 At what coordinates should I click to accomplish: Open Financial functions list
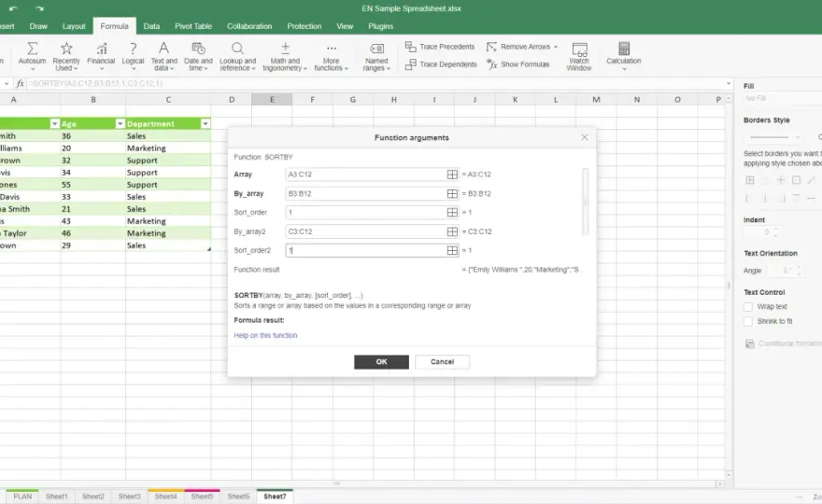pyautogui.click(x=101, y=56)
